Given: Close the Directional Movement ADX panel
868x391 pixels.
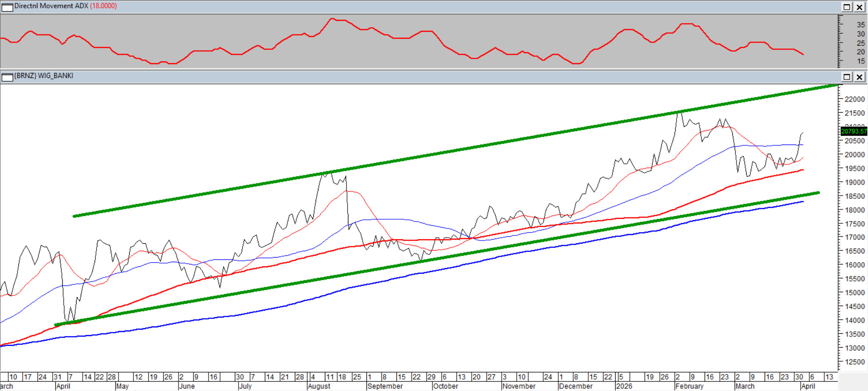Looking at the screenshot, I should [859, 7].
